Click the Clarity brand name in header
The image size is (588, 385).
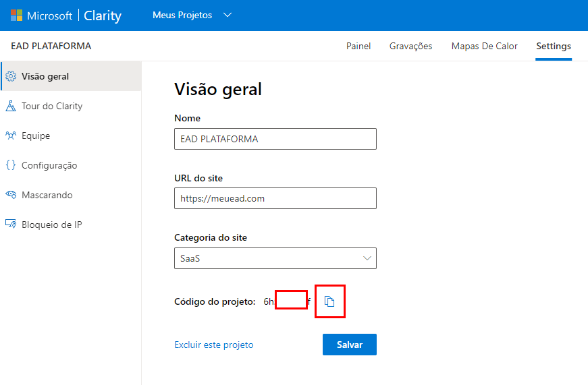tap(103, 16)
